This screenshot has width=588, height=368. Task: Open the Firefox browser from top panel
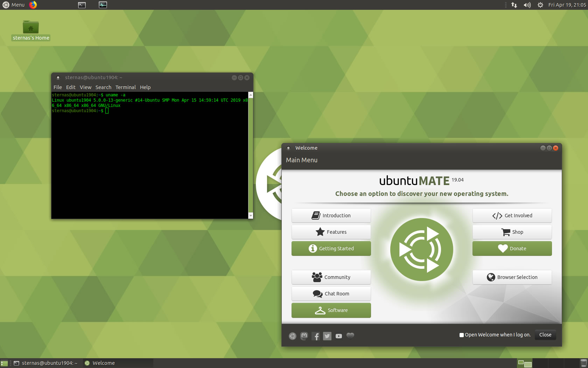tap(33, 5)
